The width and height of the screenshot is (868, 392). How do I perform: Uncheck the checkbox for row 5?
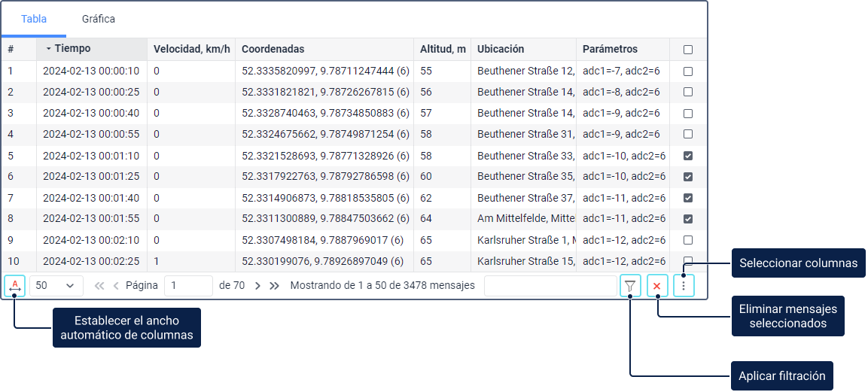click(x=688, y=156)
